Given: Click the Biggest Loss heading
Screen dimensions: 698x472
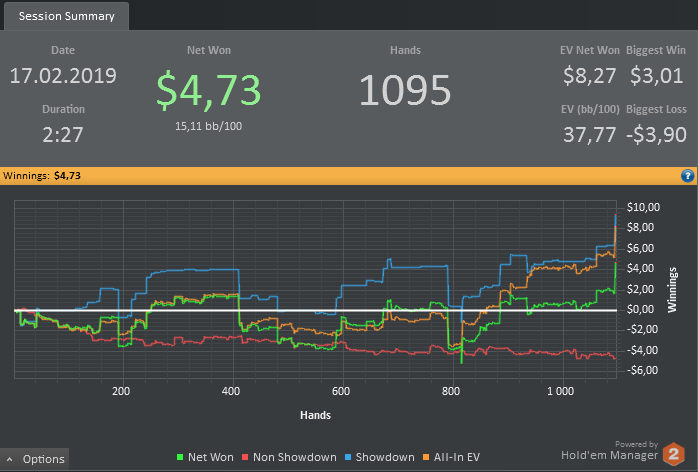Looking at the screenshot, I should point(656,109).
